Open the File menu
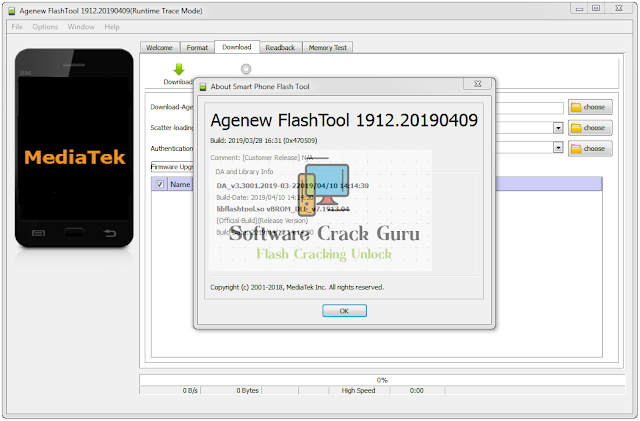The height and width of the screenshot is (421, 640). pos(17,27)
